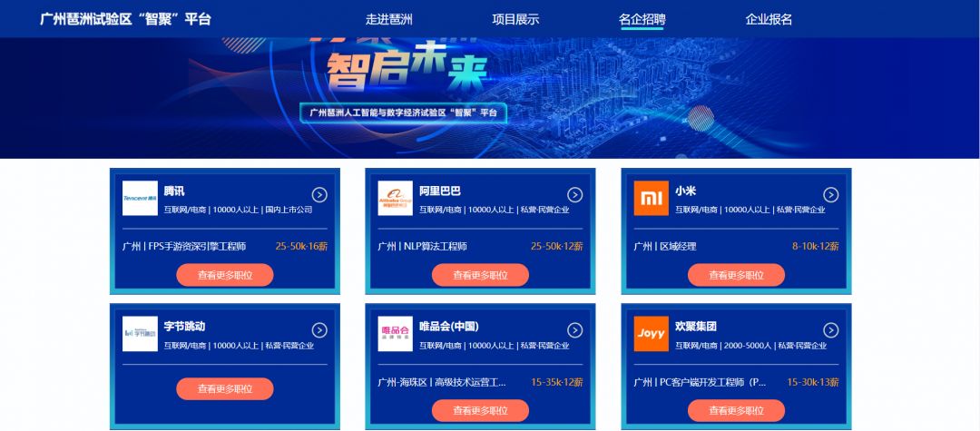
Task: Click 查看更多职位 under 字节跳动
Action: click(x=225, y=388)
